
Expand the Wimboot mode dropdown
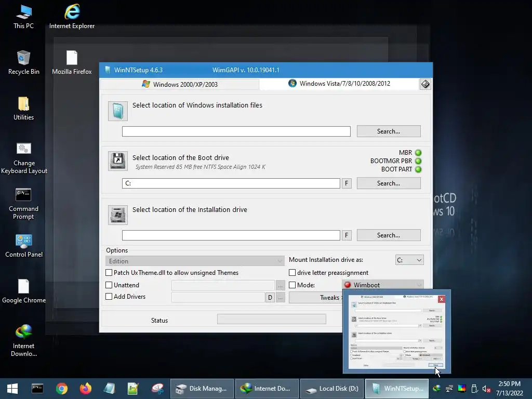point(383,285)
